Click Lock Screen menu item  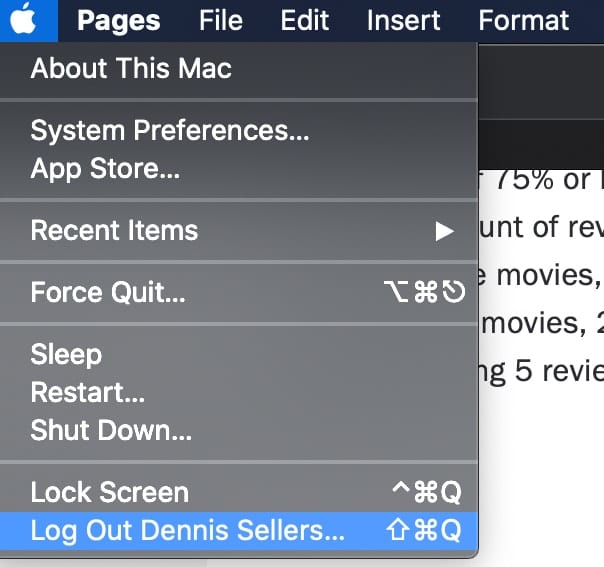point(109,493)
